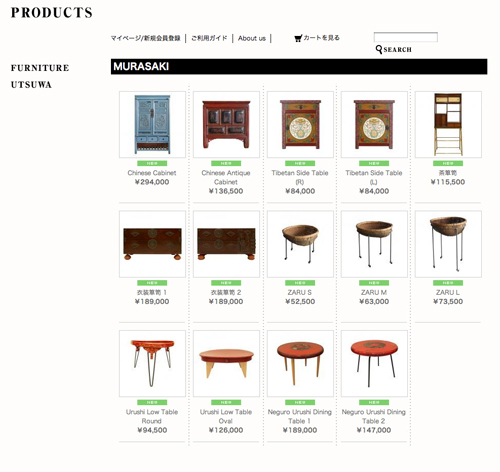Click the Tibetan Side Table (L) title

point(374,177)
